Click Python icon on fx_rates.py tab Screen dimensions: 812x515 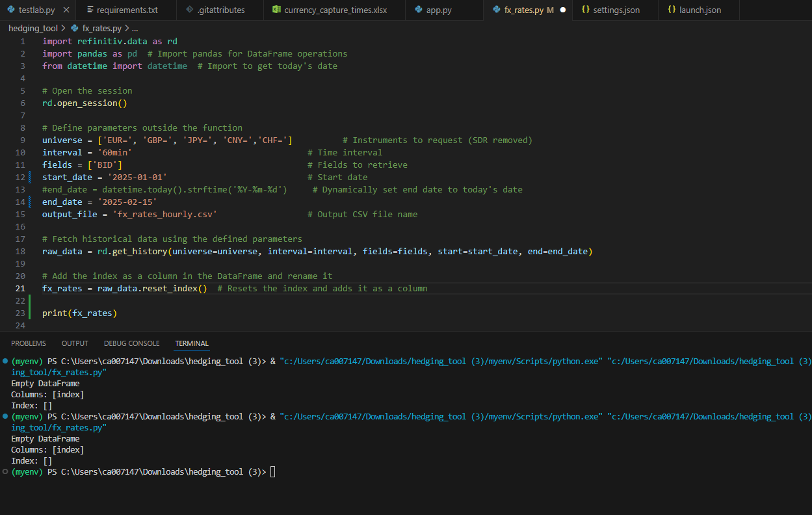pyautogui.click(x=497, y=10)
